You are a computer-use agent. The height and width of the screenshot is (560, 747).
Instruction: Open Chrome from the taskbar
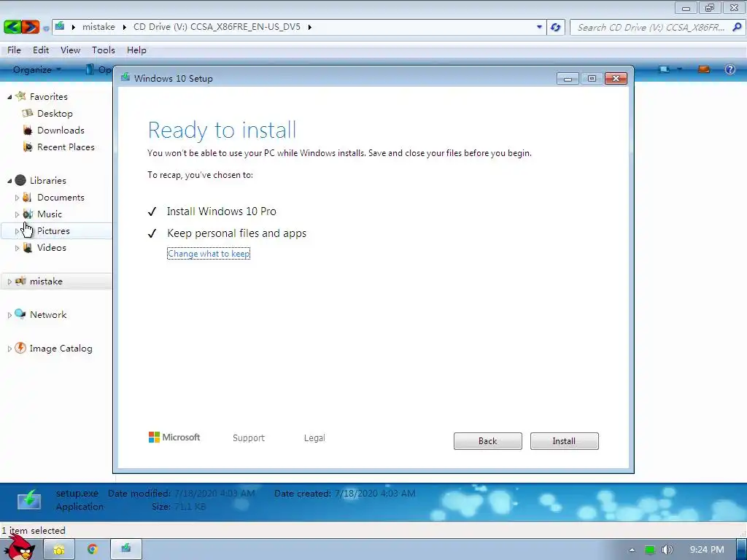pos(93,550)
